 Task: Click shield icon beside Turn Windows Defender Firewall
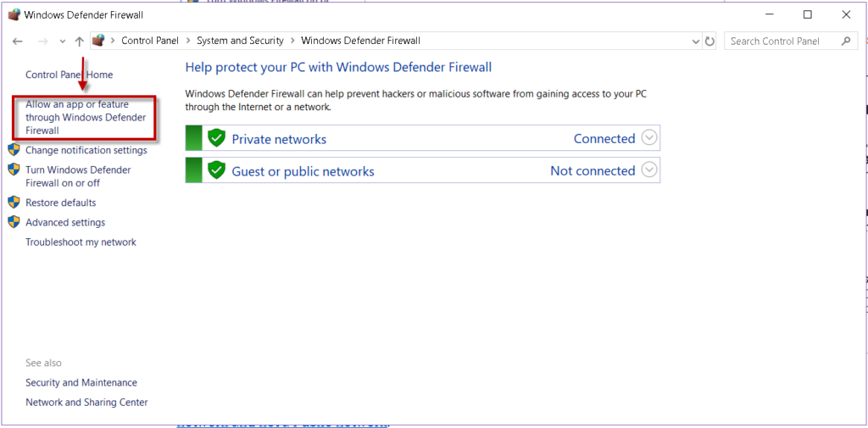coord(14,170)
